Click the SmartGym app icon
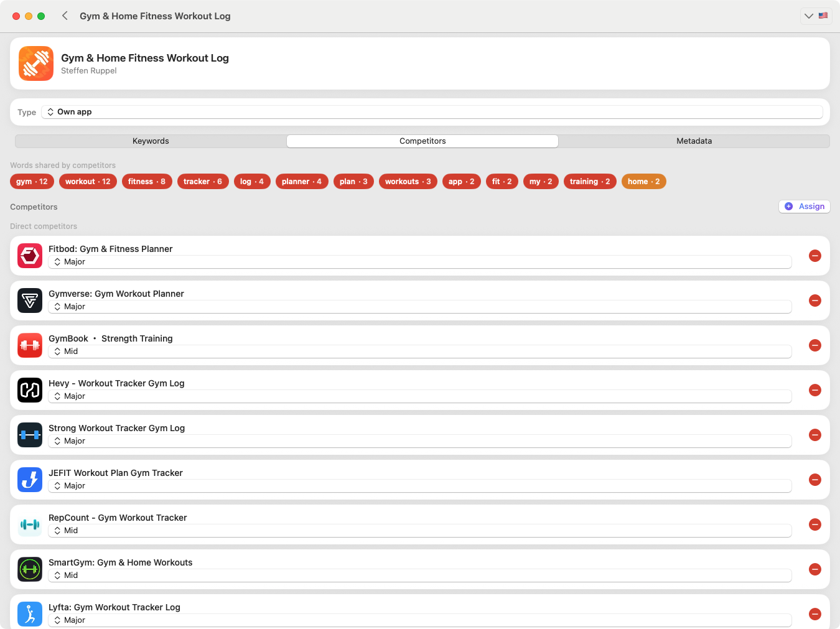Image resolution: width=840 pixels, height=629 pixels. 30,569
